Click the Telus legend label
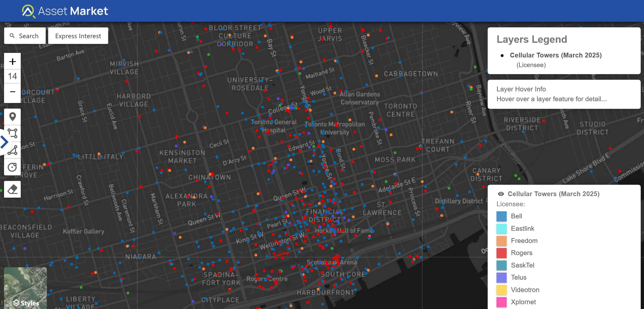 (519, 277)
